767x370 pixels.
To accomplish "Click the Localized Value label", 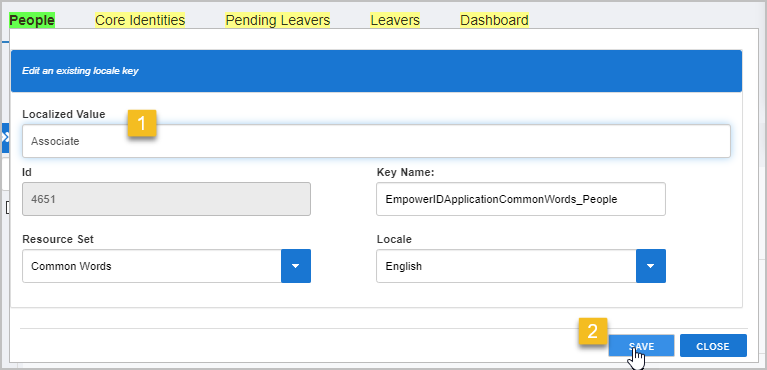I will click(x=64, y=114).
